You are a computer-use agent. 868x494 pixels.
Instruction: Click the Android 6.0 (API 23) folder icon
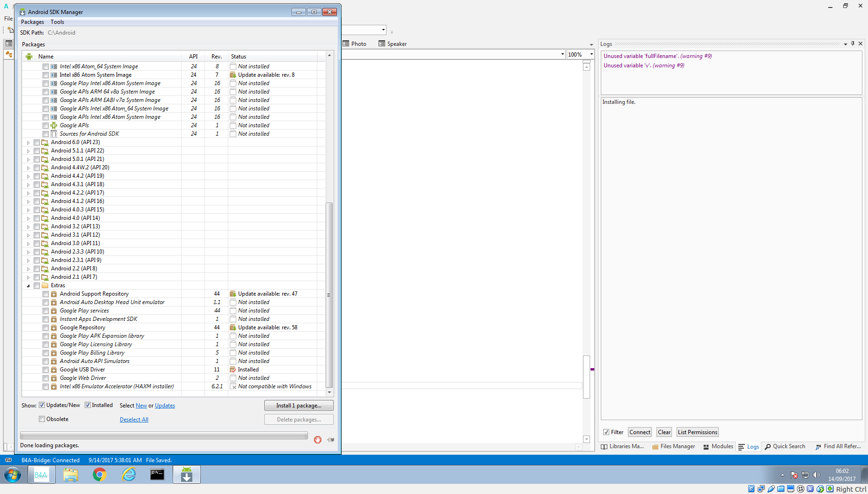(45, 142)
